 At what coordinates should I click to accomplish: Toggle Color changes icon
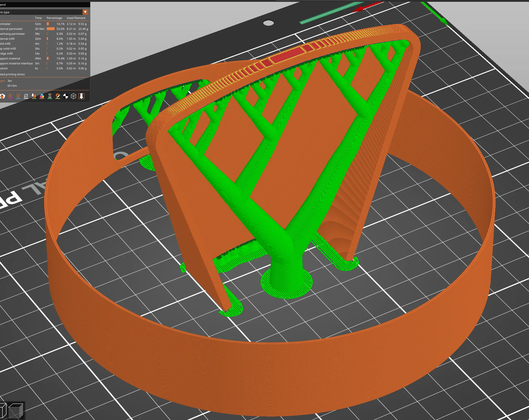(x=42, y=96)
